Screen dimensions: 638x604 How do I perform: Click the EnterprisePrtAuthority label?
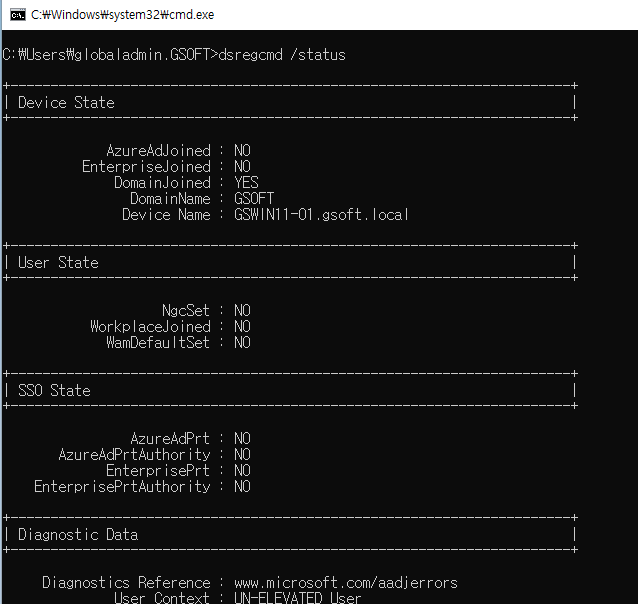pos(122,486)
